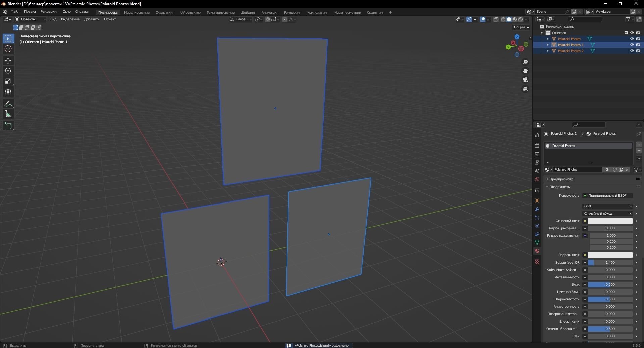This screenshot has width=644, height=348.
Task: Switch to wireframe viewport shading
Action: (503, 19)
